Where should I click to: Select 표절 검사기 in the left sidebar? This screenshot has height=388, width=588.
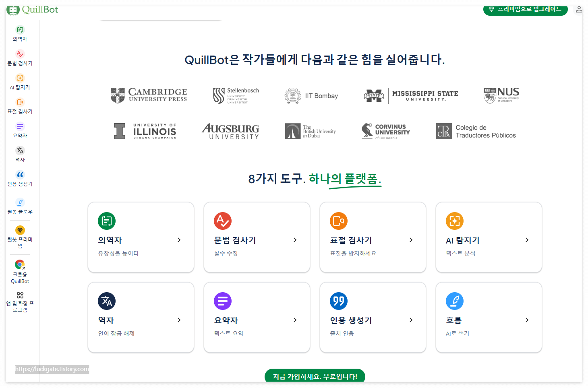[x=20, y=106]
